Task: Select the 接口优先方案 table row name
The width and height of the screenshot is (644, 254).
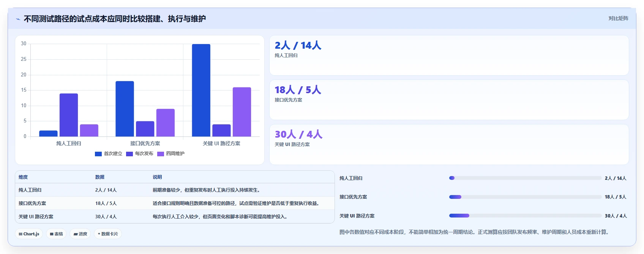Action: (32, 203)
